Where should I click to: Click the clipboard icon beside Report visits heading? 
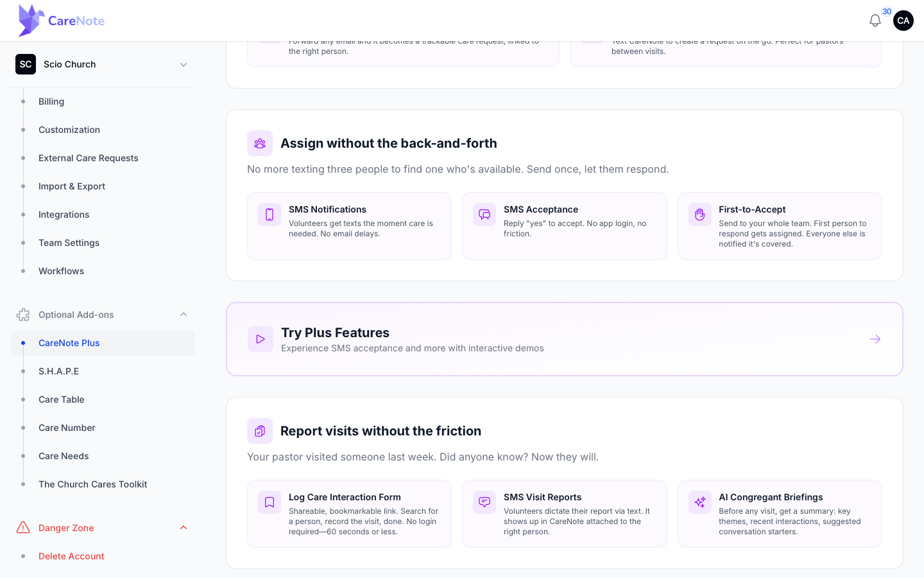tap(260, 431)
